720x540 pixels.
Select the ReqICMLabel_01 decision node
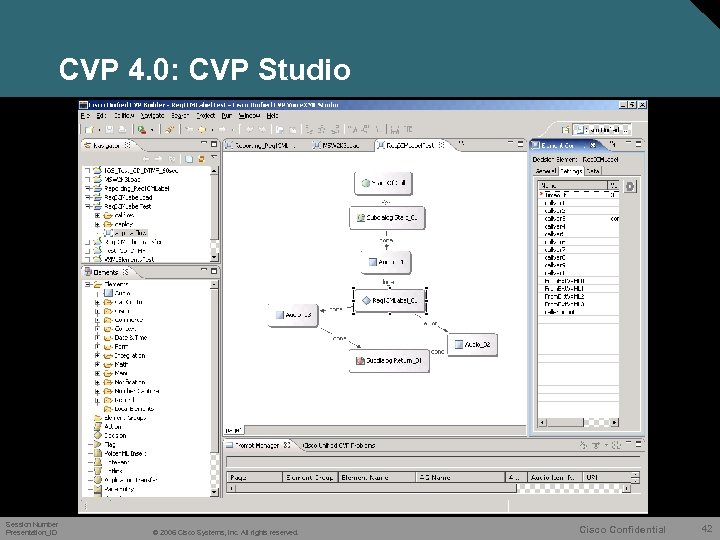pyautogui.click(x=390, y=300)
